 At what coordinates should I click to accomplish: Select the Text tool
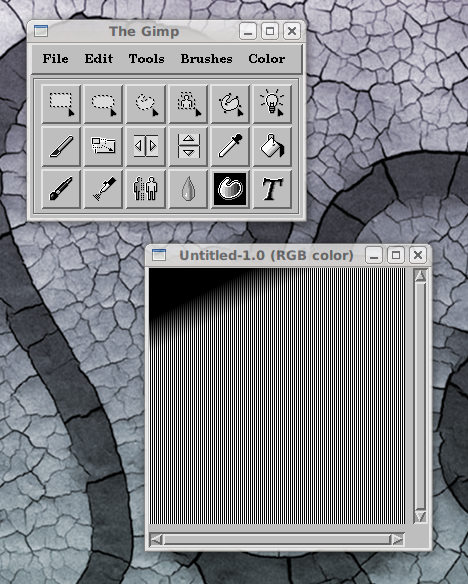click(x=272, y=189)
